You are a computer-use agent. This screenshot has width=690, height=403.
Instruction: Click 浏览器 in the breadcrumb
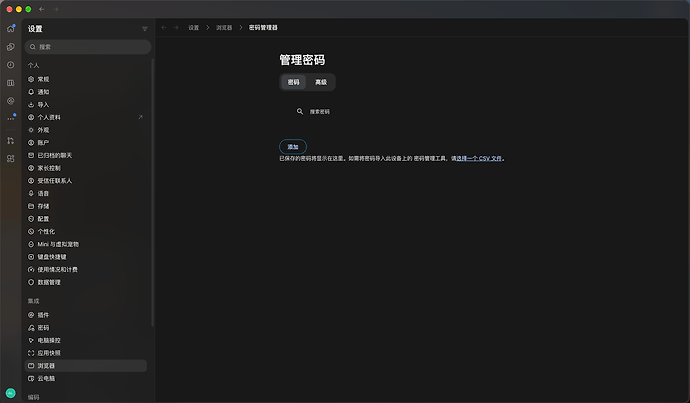click(224, 27)
